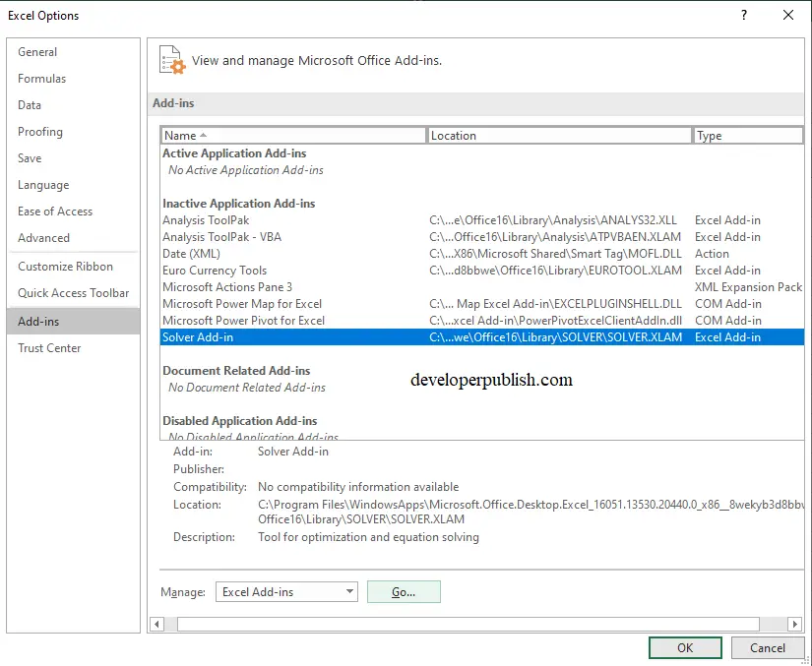Click the Add-ins gear document icon
812x666 pixels.
click(x=172, y=60)
